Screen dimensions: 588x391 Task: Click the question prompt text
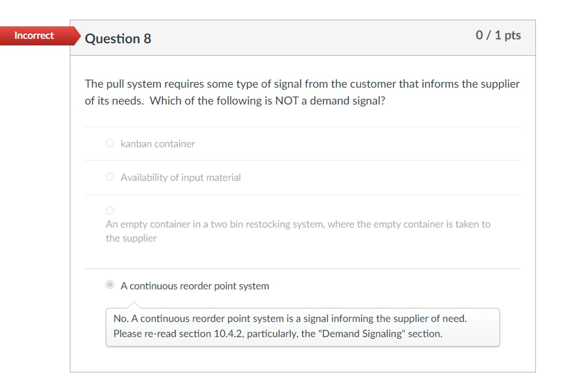[302, 92]
